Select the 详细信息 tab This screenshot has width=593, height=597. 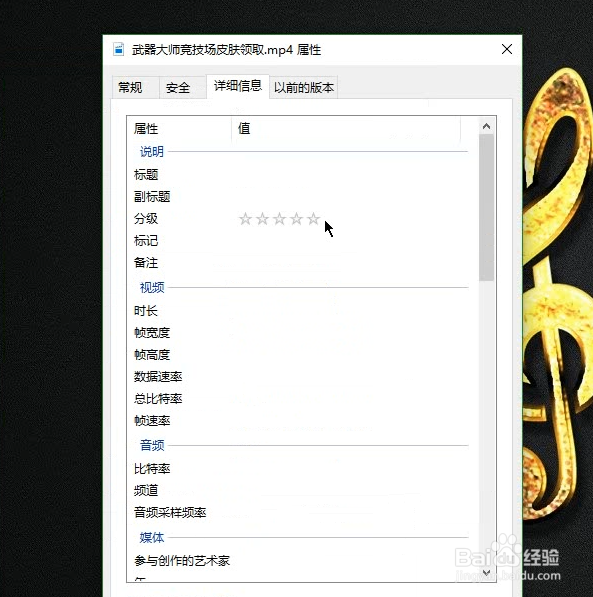[x=238, y=86]
